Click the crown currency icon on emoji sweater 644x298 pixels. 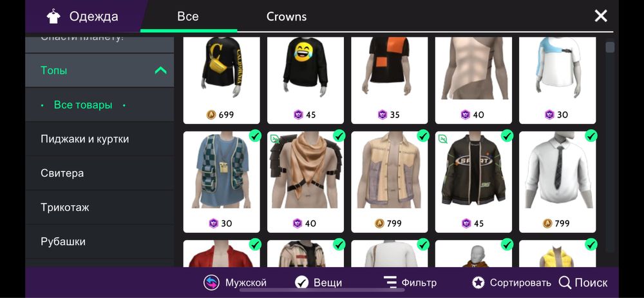[298, 115]
